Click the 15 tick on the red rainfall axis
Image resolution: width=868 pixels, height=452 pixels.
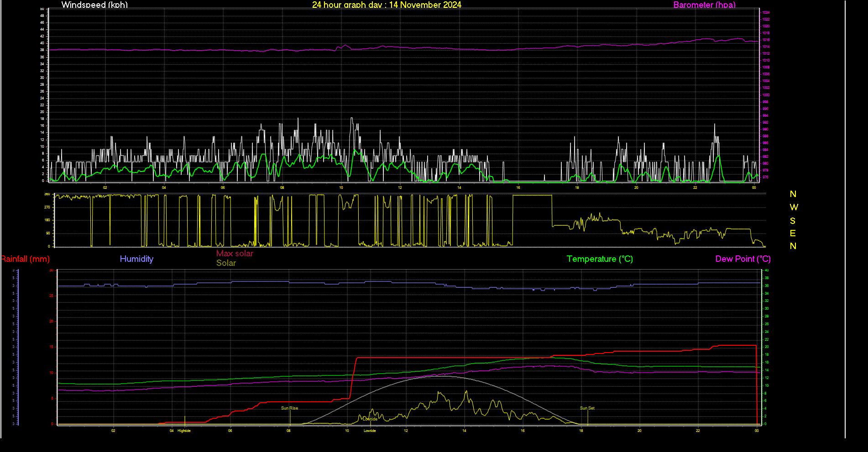click(52, 347)
